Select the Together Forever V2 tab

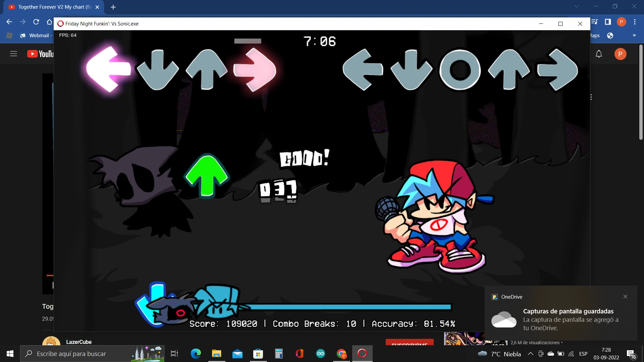coord(54,7)
